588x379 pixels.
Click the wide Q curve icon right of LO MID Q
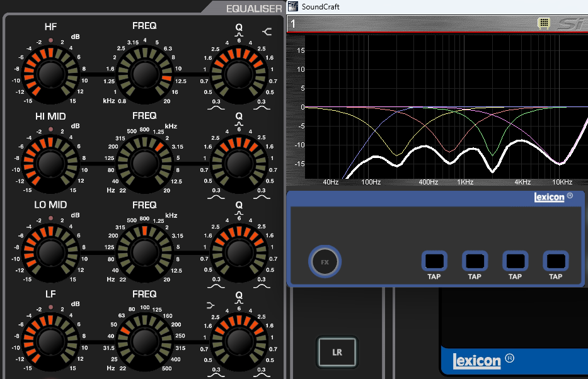pyautogui.click(x=262, y=286)
